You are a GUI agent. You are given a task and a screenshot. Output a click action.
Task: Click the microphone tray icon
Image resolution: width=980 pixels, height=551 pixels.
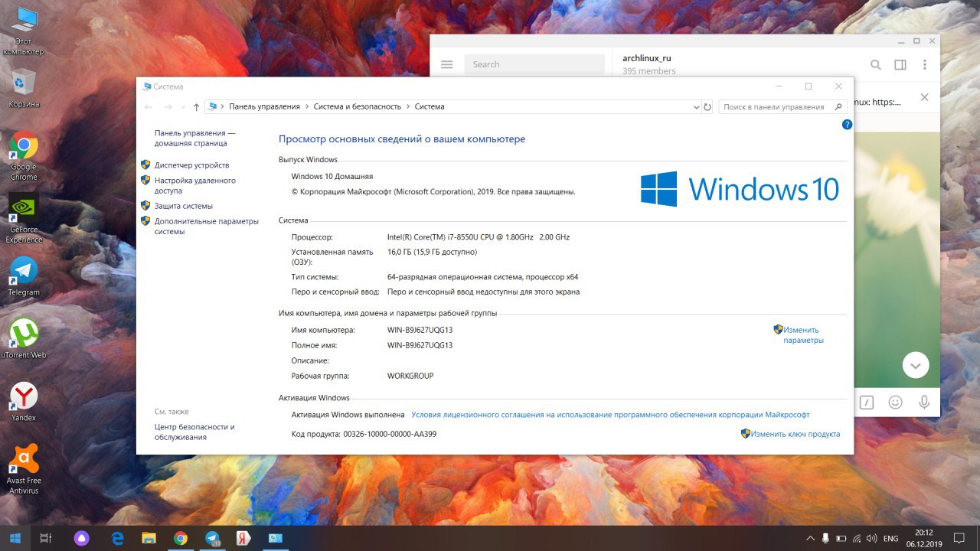(x=825, y=538)
